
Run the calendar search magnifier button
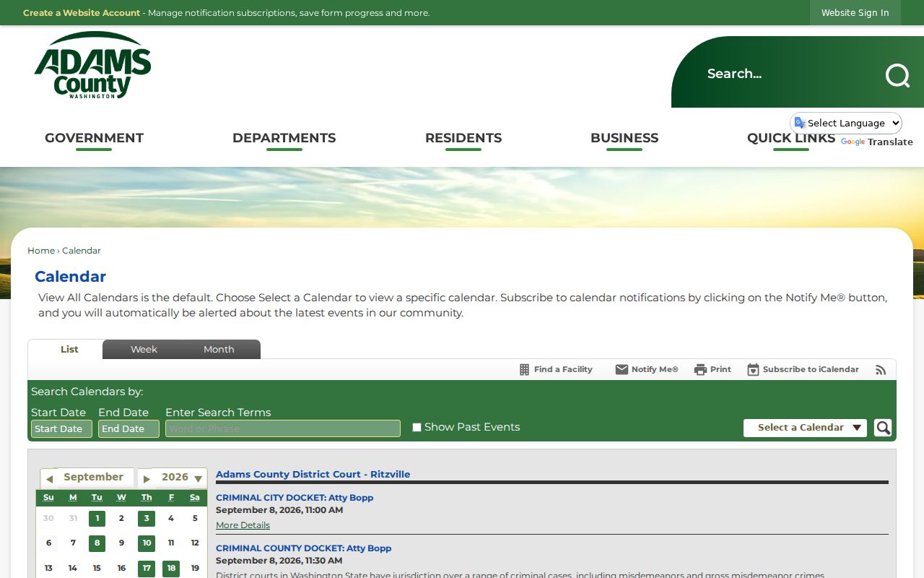[x=883, y=428]
